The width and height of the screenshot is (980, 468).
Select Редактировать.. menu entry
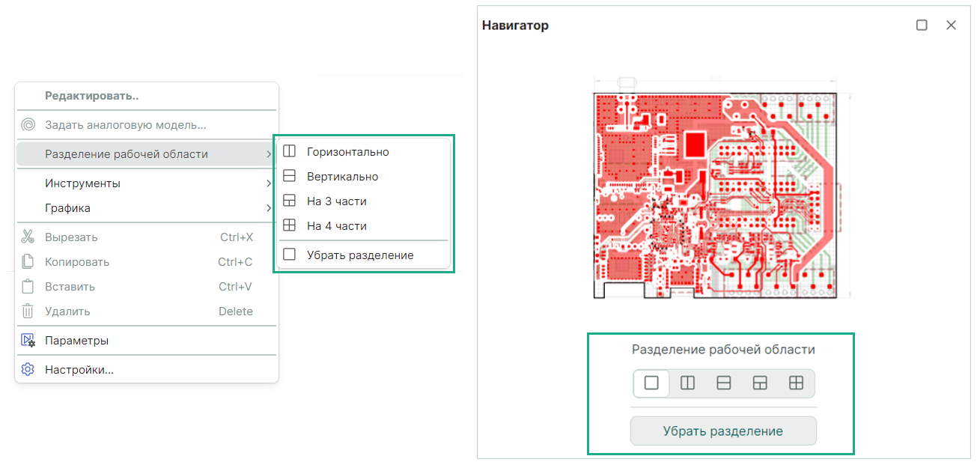tap(91, 96)
